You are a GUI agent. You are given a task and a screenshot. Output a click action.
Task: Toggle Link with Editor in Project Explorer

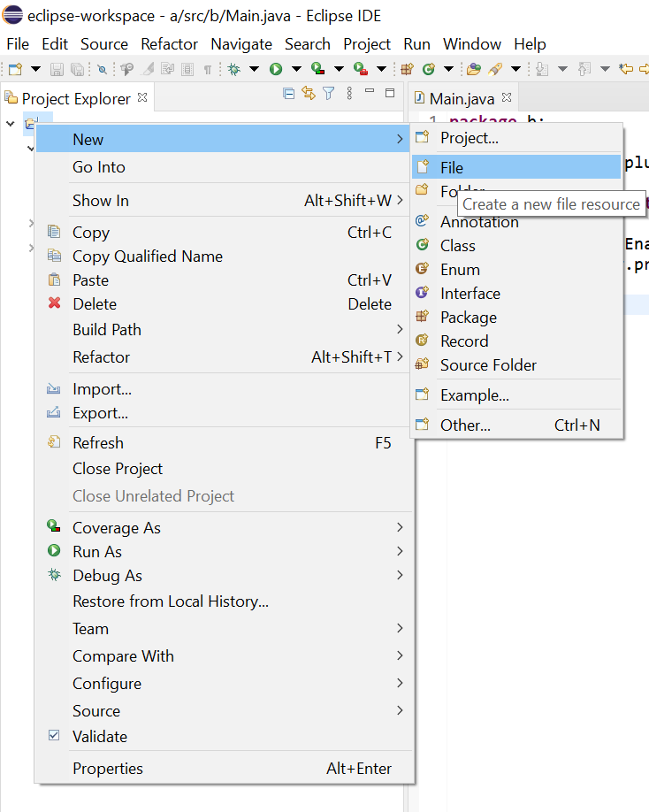pyautogui.click(x=309, y=93)
